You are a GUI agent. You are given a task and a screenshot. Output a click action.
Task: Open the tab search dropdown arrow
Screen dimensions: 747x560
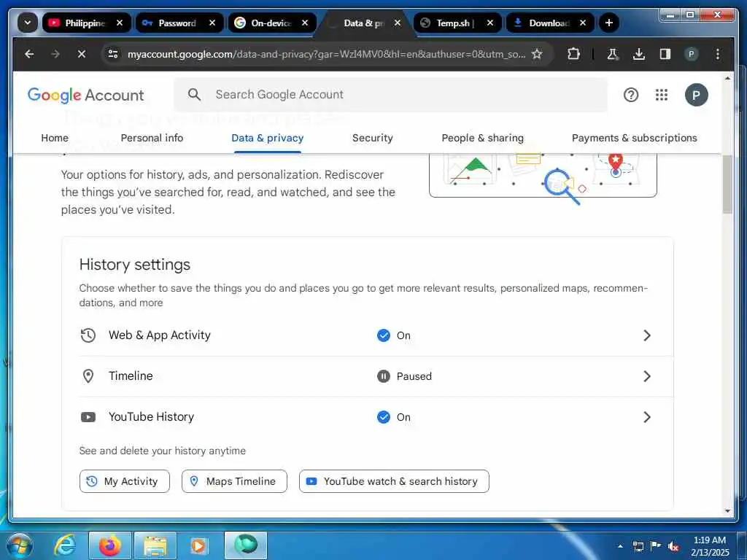[28, 23]
